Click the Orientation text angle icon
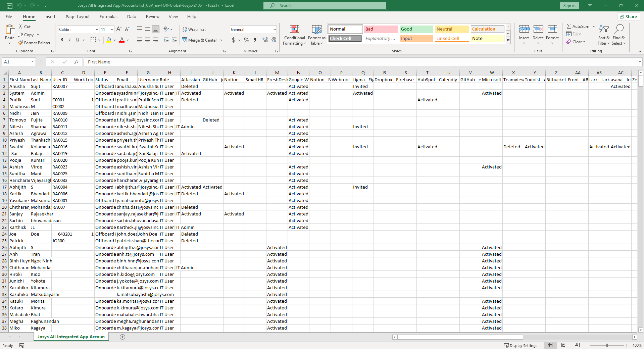Screen dimensions: 644x349 pyautogui.click(x=166, y=29)
